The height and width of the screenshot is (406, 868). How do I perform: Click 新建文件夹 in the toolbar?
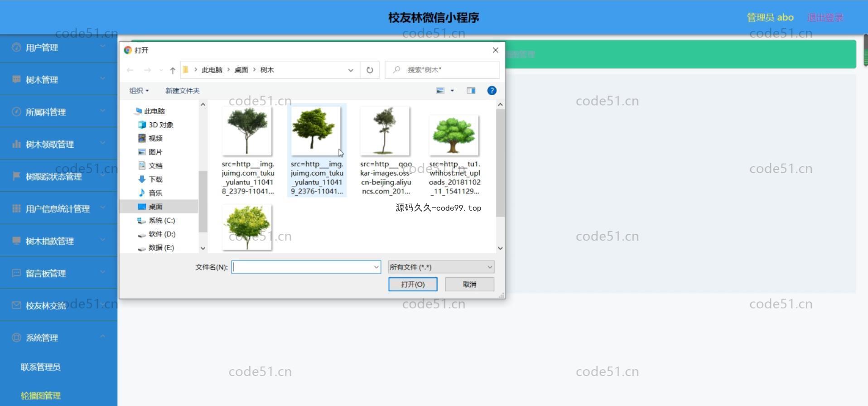183,91
